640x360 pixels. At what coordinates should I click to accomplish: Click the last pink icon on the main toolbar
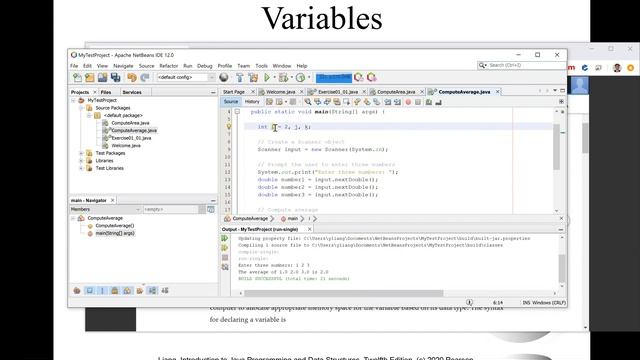371,77
